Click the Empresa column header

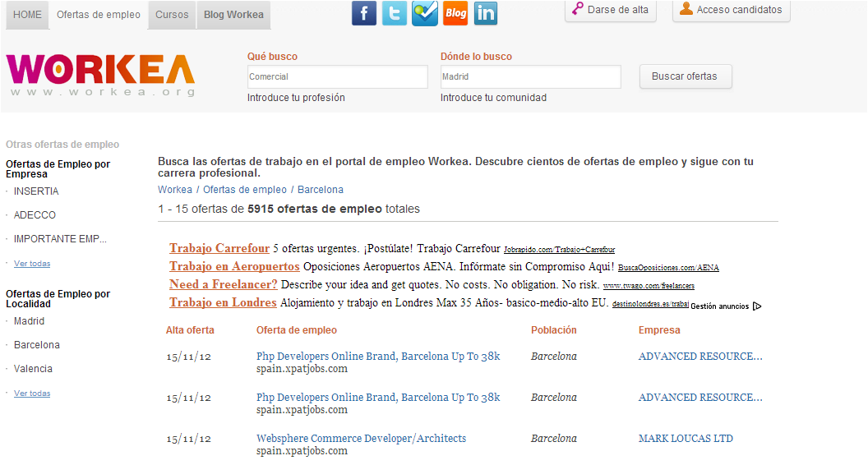[659, 330]
